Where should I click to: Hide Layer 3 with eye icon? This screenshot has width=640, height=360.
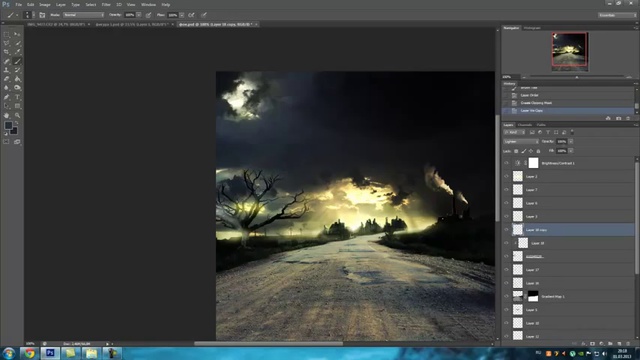(x=507, y=216)
